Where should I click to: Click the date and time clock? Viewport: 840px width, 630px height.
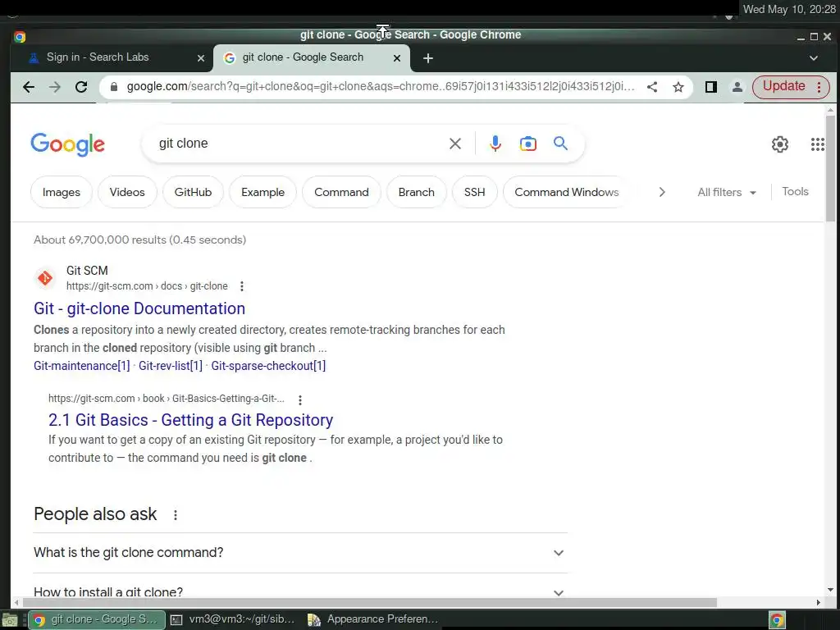click(788, 10)
